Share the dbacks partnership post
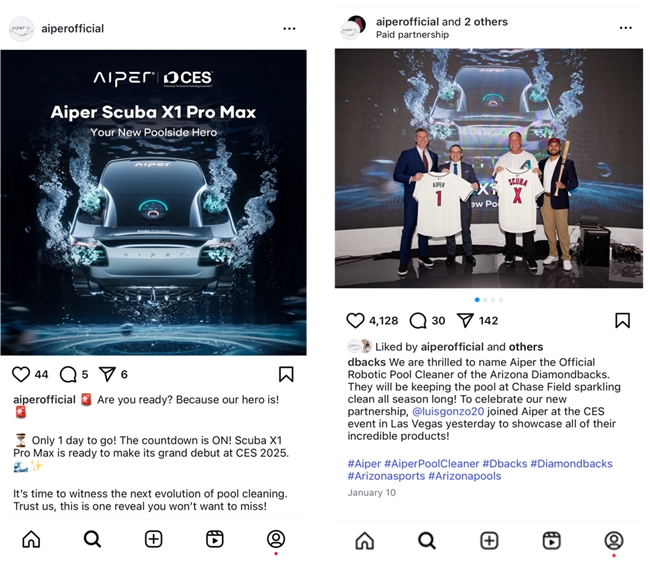Viewport: 650px width, 567px height. [465, 320]
